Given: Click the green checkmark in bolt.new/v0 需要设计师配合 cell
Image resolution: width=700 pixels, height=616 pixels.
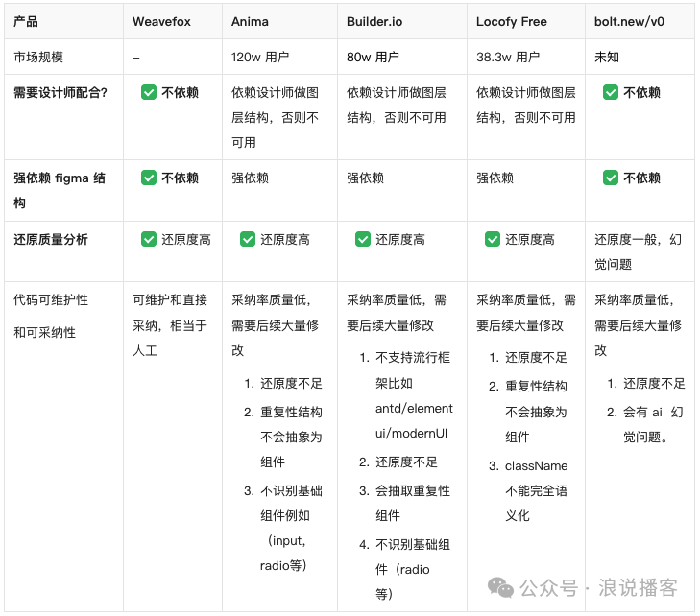Looking at the screenshot, I should tap(611, 92).
